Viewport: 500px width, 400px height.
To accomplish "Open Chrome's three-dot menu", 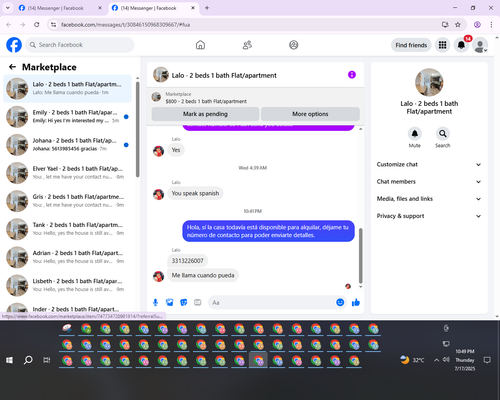I will tap(491, 25).
